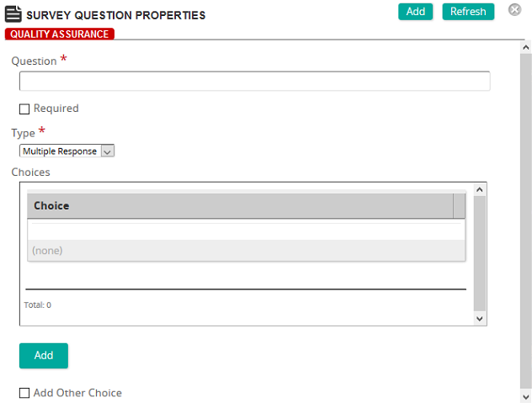Click choices list scroll up arrow
Image resolution: width=532 pixels, height=408 pixels.
pyautogui.click(x=480, y=189)
